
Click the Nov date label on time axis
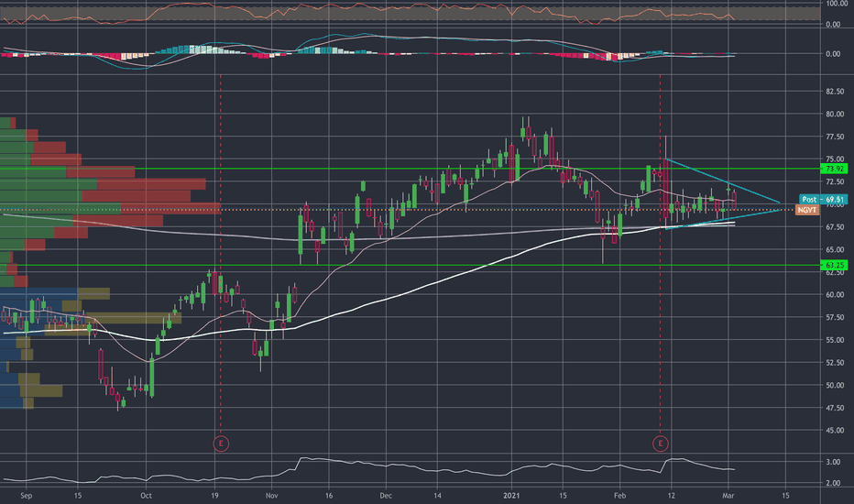(272, 496)
